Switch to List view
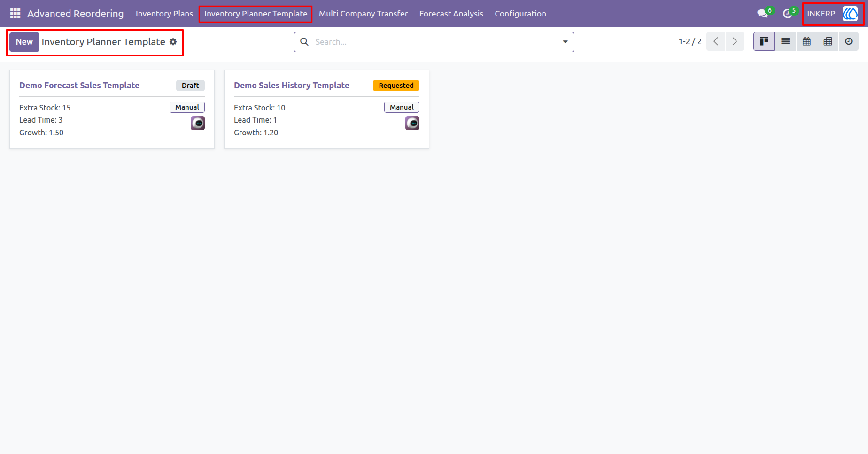The height and width of the screenshot is (454, 868). click(785, 42)
